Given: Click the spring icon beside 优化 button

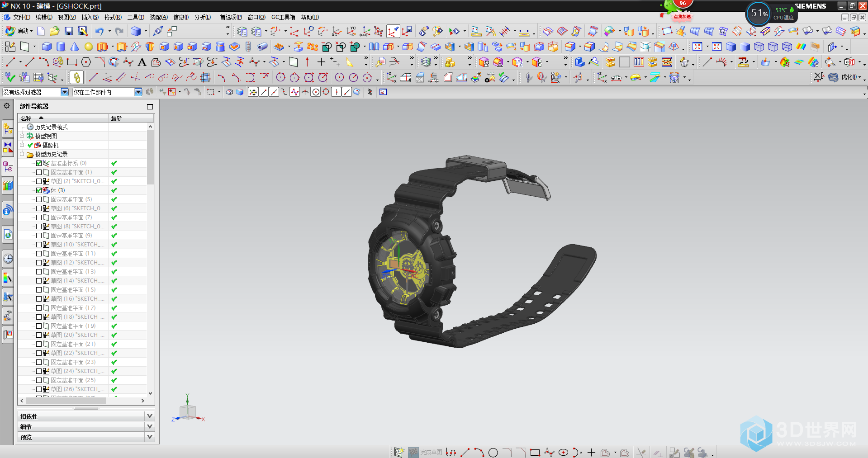Looking at the screenshot, I should pyautogui.click(x=833, y=77).
